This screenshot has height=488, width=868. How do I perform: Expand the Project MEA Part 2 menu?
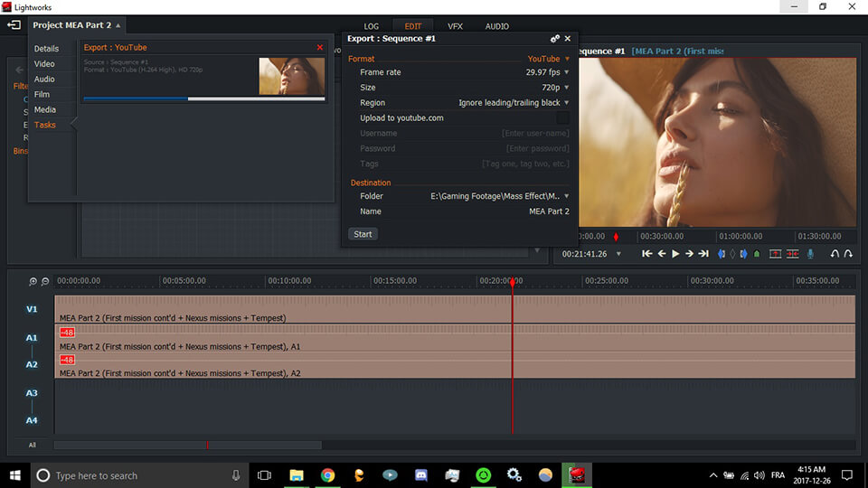click(76, 25)
